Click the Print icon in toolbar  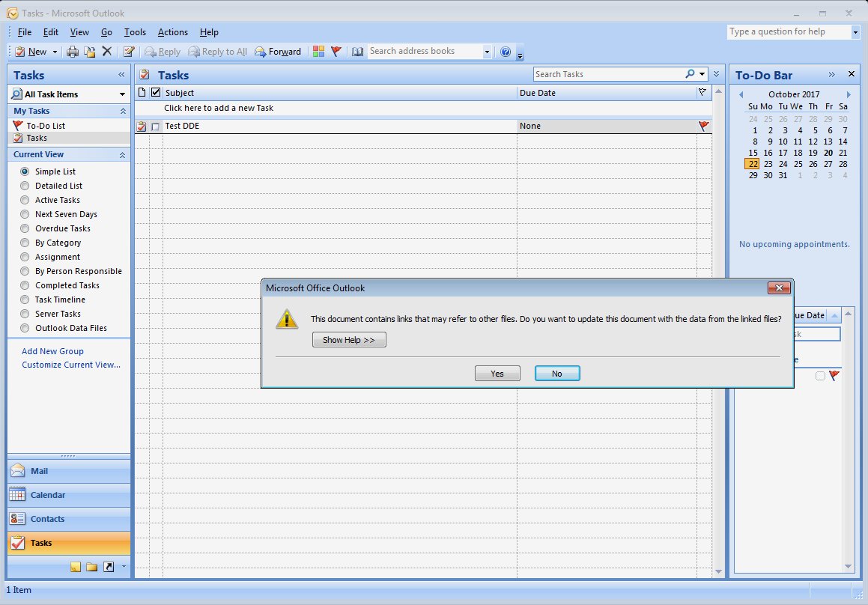click(x=73, y=52)
